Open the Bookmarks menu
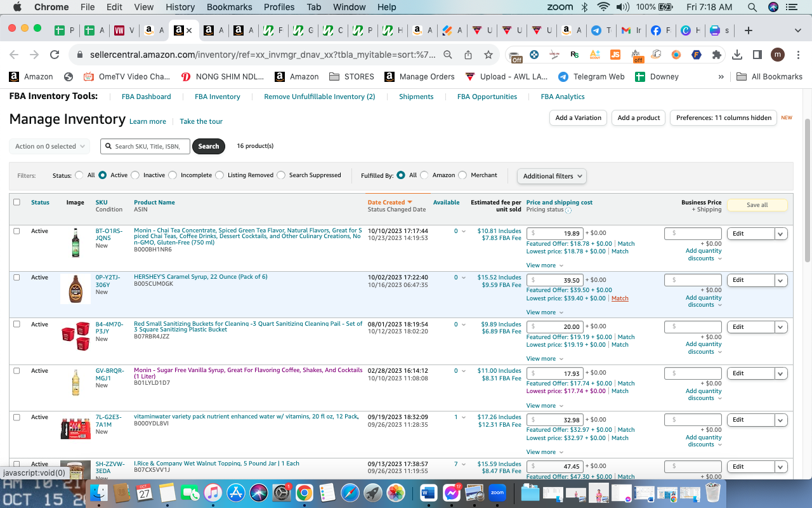This screenshot has width=812, height=508. coord(230,7)
